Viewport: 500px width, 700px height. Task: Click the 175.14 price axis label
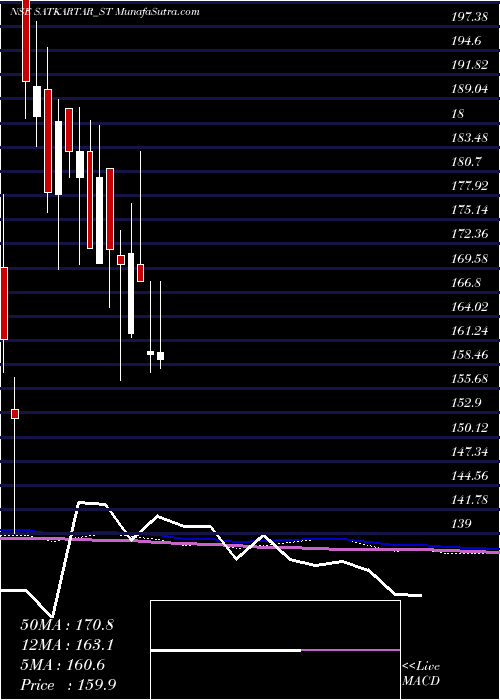[469, 210]
